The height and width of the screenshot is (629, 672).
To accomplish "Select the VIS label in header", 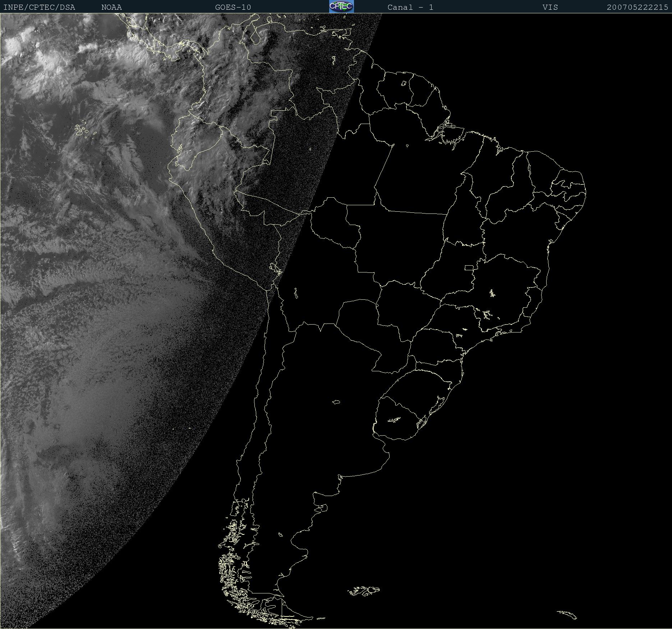I will (550, 8).
